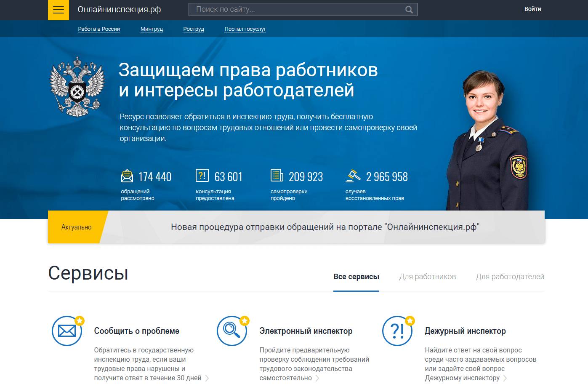Click the question-mark icon beside 63 601
588x392 pixels.
point(202,175)
